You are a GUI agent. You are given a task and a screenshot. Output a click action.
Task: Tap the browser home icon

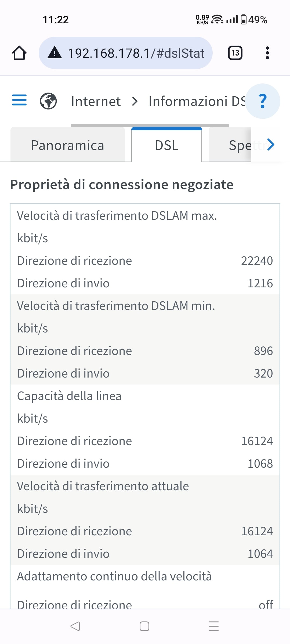[19, 53]
